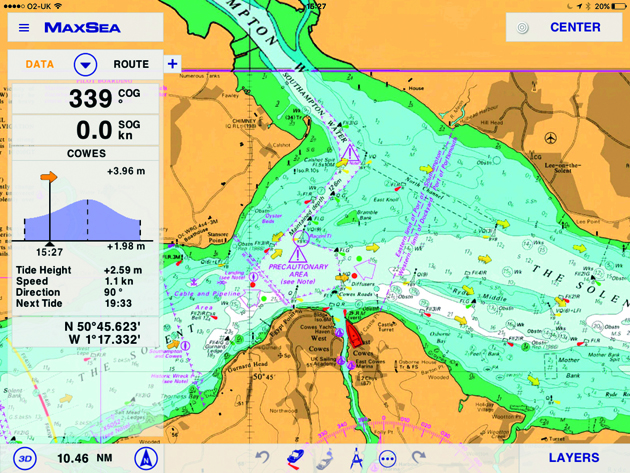Click the 15:27 time marker under tide graph

coord(49,252)
